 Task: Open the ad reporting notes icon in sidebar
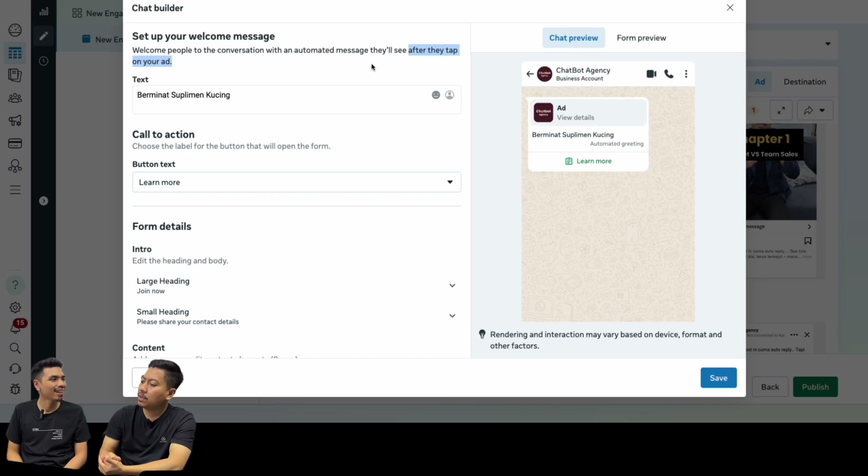coord(15,75)
